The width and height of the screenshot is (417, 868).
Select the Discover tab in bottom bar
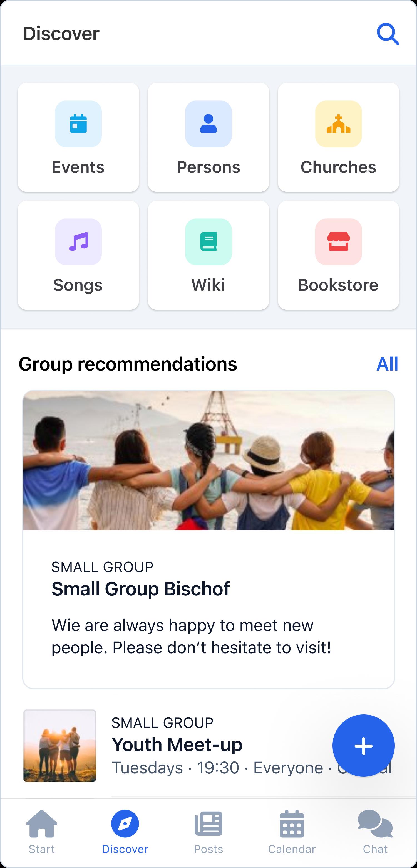125,831
